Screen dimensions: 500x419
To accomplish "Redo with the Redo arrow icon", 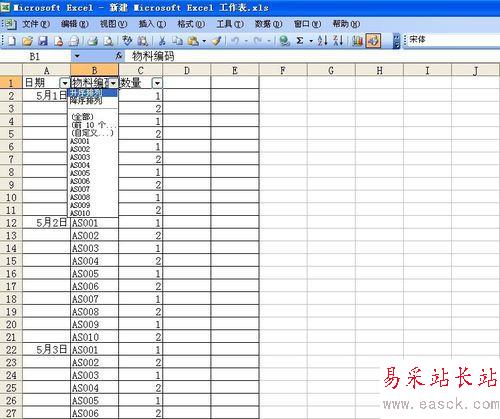I will click(258, 41).
